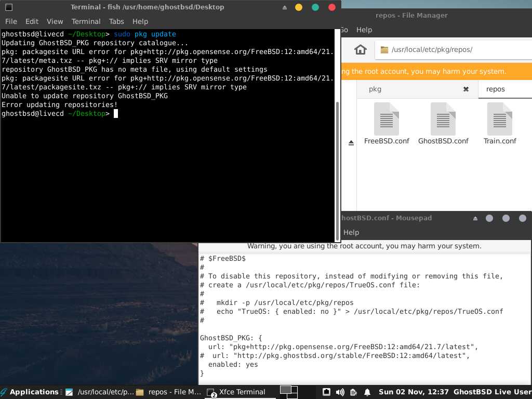Viewport: 532px width, 399px height.
Task: Click the notification bell icon
Action: [x=367, y=392]
